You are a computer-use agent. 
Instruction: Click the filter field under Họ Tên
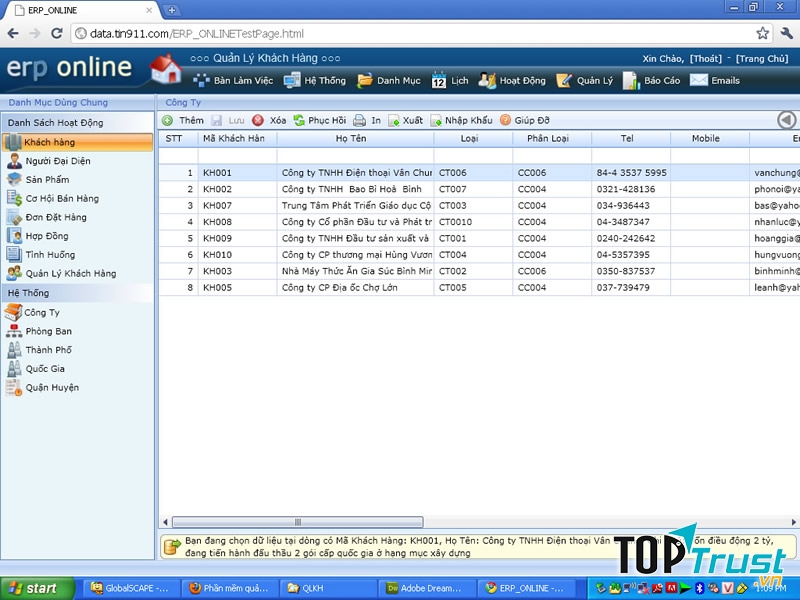pyautogui.click(x=355, y=156)
